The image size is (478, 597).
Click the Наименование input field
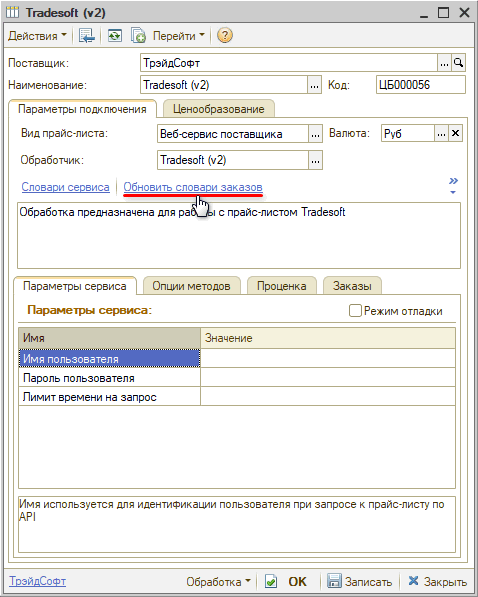(x=224, y=85)
